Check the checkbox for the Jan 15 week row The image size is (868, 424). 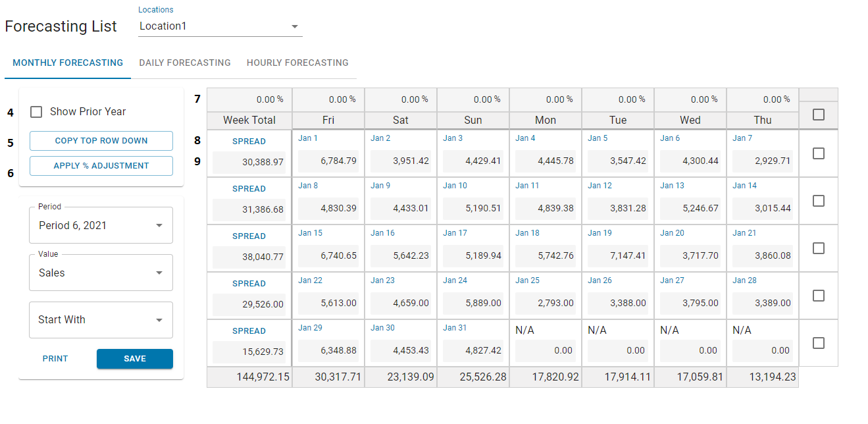click(818, 248)
